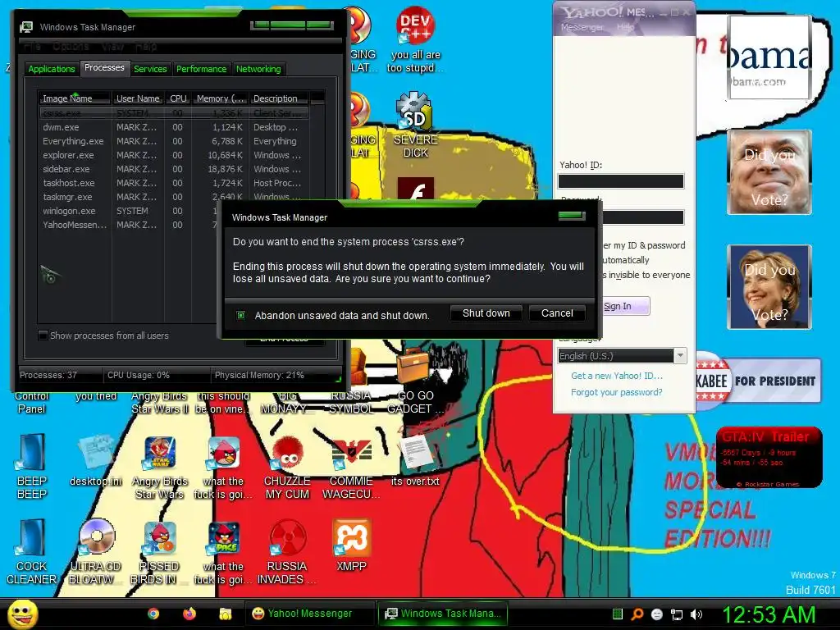This screenshot has height=630, width=840.
Task: Select the taskhost.exe process row
Action: point(174,183)
